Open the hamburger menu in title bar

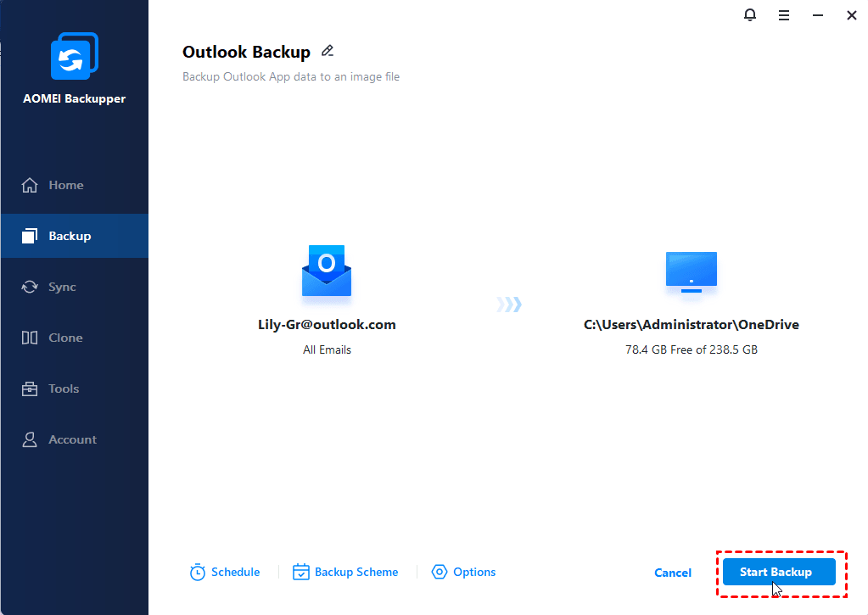point(784,15)
